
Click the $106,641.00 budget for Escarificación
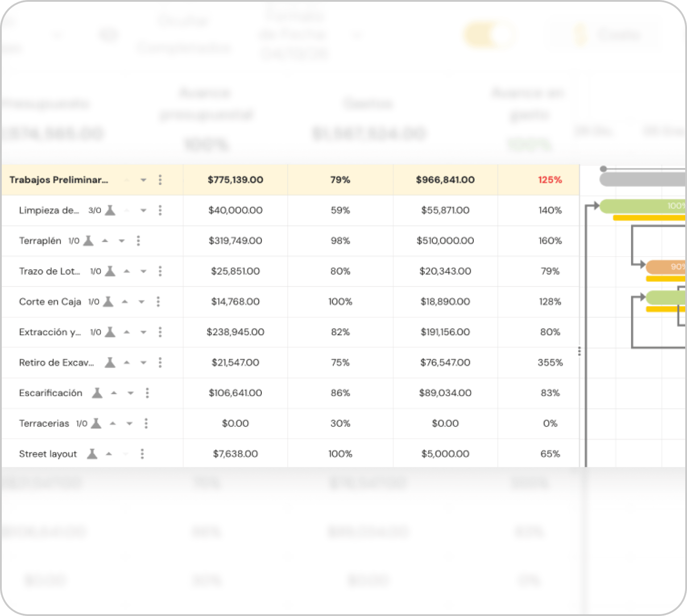pyautogui.click(x=236, y=393)
